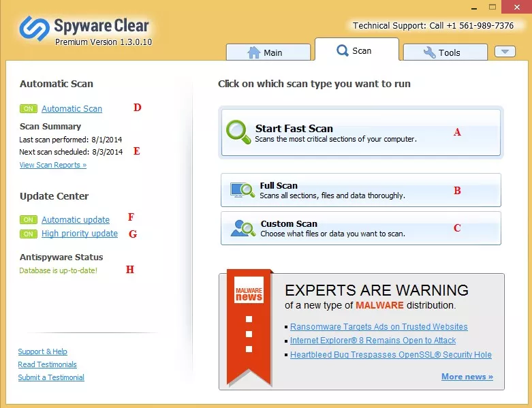
Task: Click Submit a Testimonial link
Action: coord(51,377)
